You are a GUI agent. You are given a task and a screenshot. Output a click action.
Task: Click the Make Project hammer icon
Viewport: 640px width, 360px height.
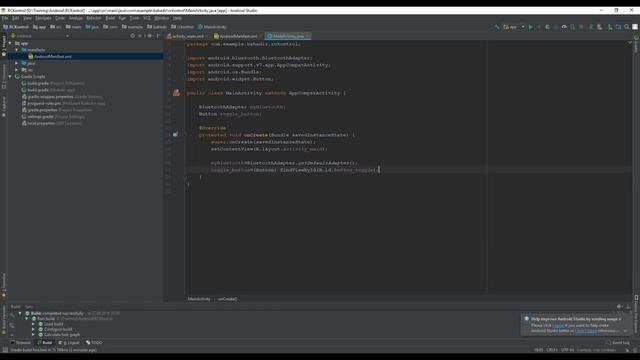click(497, 27)
